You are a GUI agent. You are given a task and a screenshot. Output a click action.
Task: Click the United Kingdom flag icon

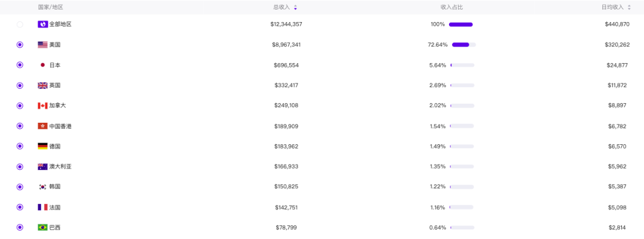(x=42, y=85)
